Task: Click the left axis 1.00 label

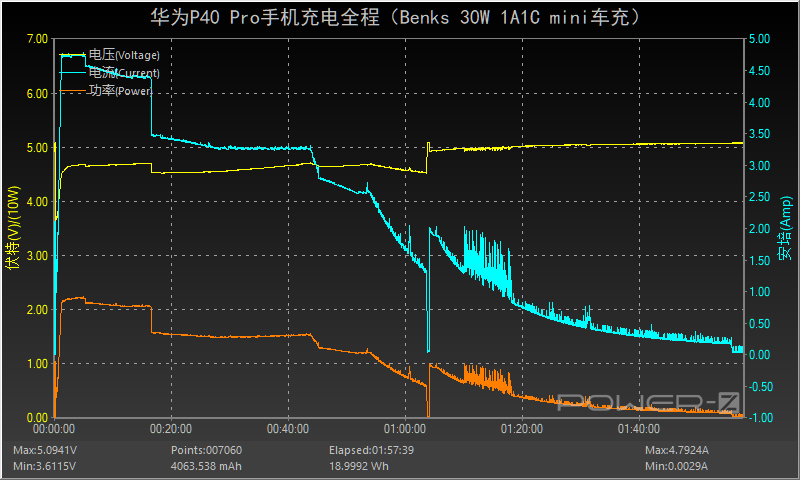Action: (37, 364)
